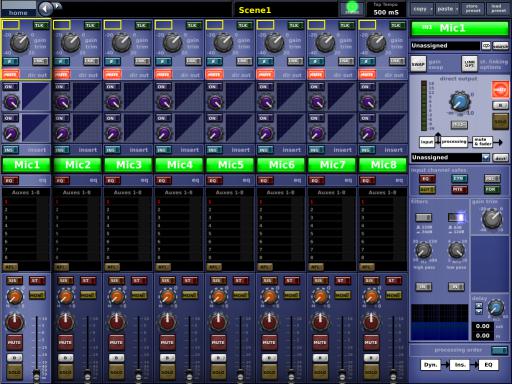Click the red direct output mute icon
This screenshot has width=512, height=384.
pos(500,89)
